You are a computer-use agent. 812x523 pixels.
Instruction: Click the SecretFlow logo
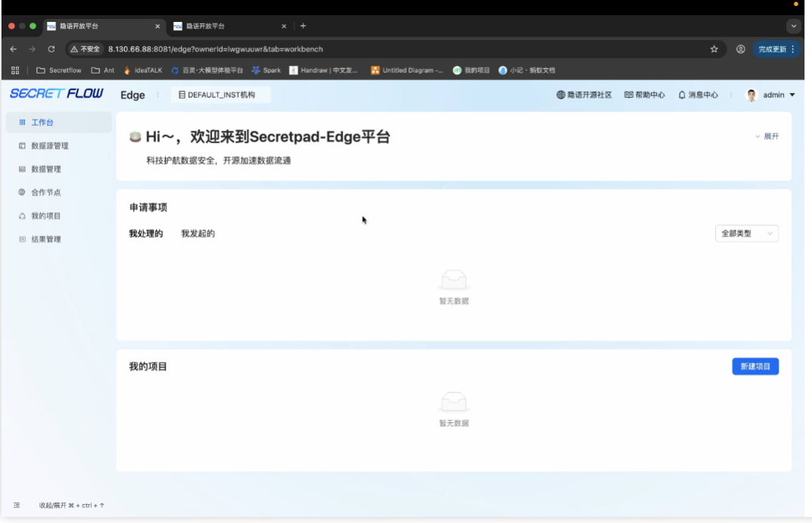(x=57, y=93)
